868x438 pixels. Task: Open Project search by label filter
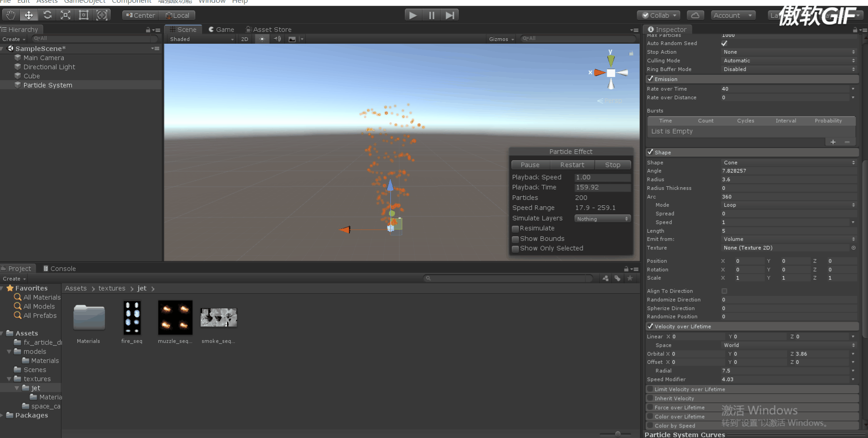pyautogui.click(x=617, y=278)
